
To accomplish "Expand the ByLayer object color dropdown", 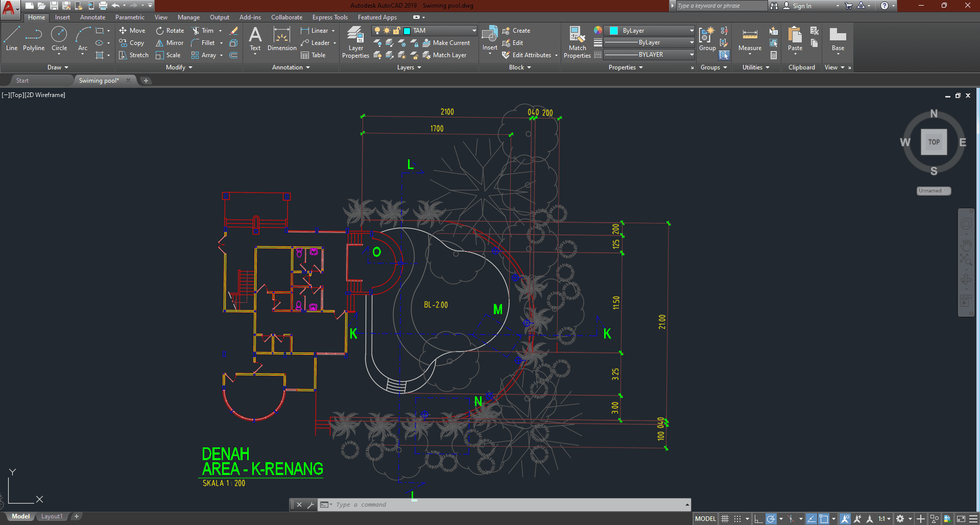I will [x=691, y=31].
